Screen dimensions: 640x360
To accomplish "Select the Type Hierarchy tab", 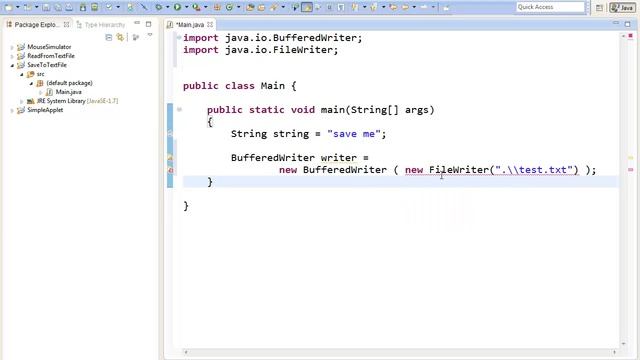I will tap(101, 25).
